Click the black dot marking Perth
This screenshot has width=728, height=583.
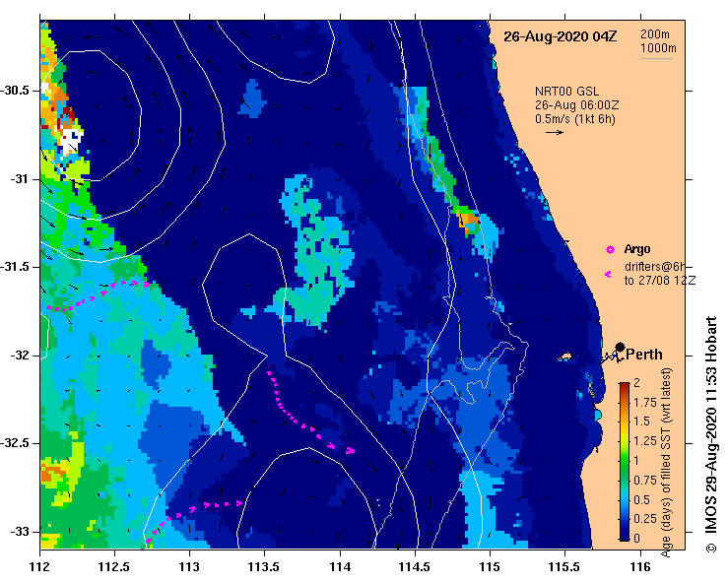coord(620,347)
